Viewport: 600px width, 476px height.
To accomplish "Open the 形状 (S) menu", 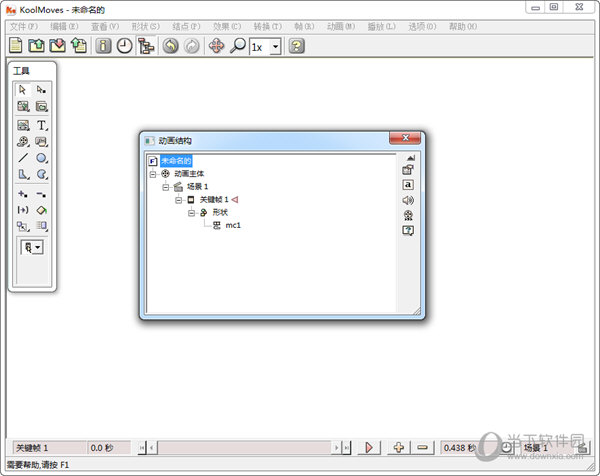I will point(145,26).
